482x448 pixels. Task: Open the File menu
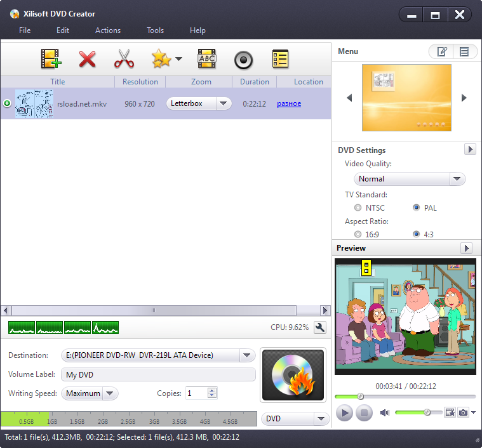pos(25,30)
